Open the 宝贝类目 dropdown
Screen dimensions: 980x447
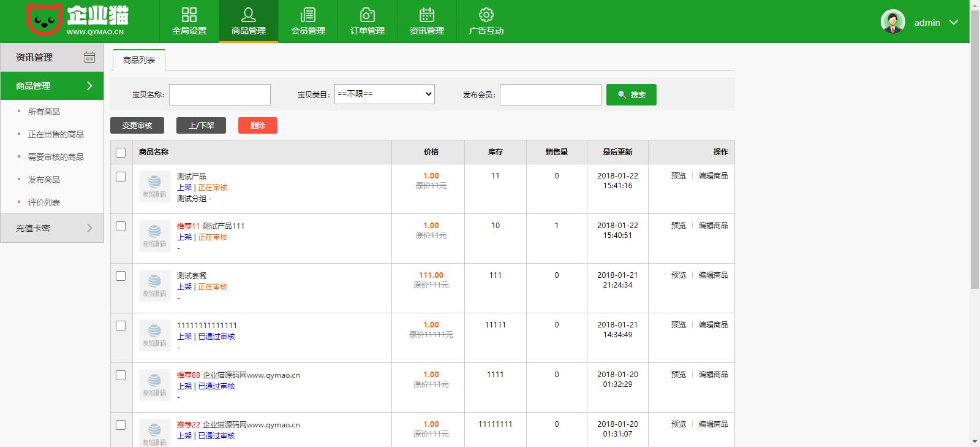coord(384,94)
